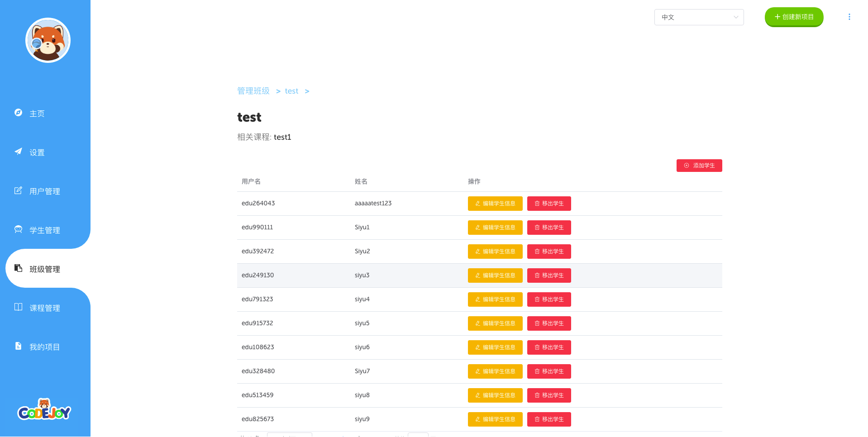Click the student icon beside 学生管理
This screenshot has height=437, width=868.
(18, 229)
